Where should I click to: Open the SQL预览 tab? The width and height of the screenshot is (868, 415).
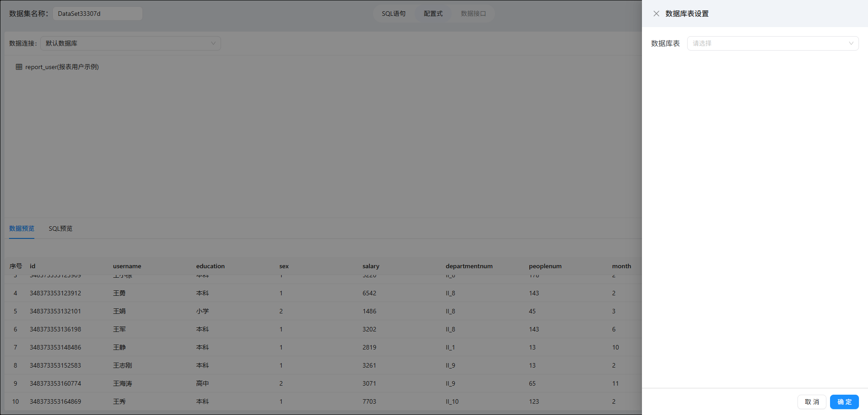pos(61,228)
